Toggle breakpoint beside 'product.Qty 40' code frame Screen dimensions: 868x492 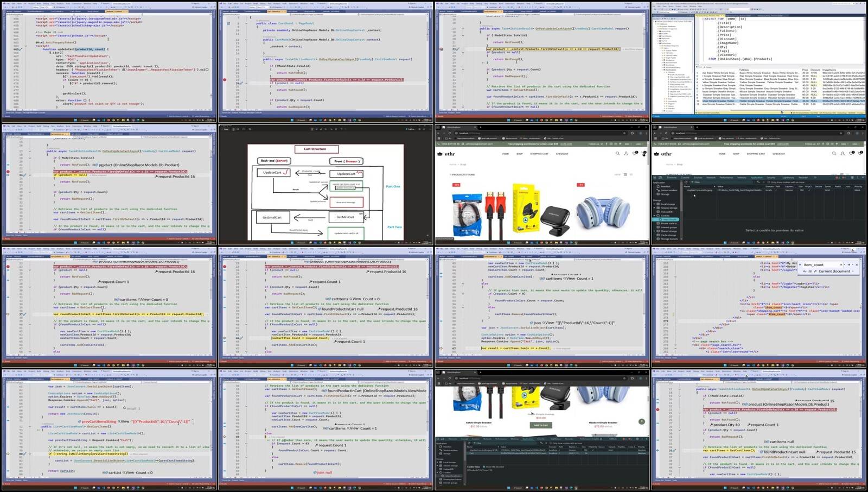(658, 409)
